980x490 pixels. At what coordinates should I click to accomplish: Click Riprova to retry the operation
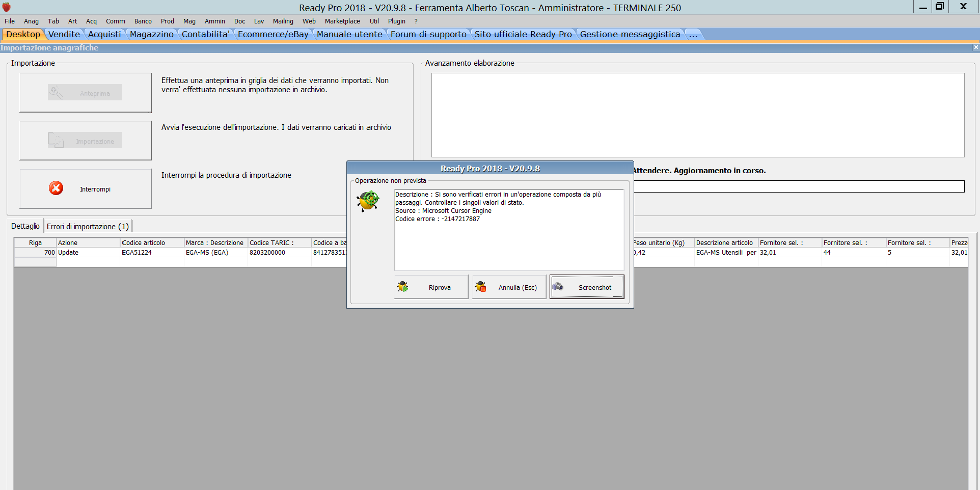click(x=431, y=287)
